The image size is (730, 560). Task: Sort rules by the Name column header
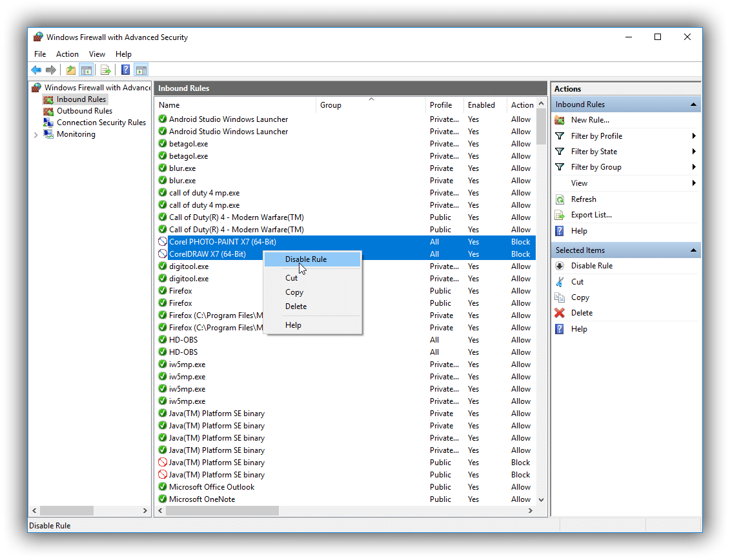click(x=235, y=105)
